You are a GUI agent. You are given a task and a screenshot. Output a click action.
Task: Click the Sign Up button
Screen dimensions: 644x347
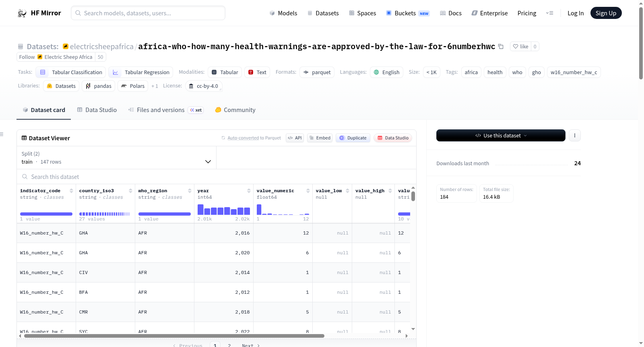[606, 13]
